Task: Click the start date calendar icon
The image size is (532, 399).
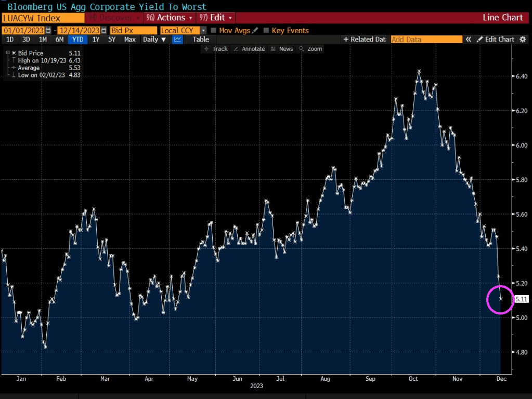Action: coord(48,31)
